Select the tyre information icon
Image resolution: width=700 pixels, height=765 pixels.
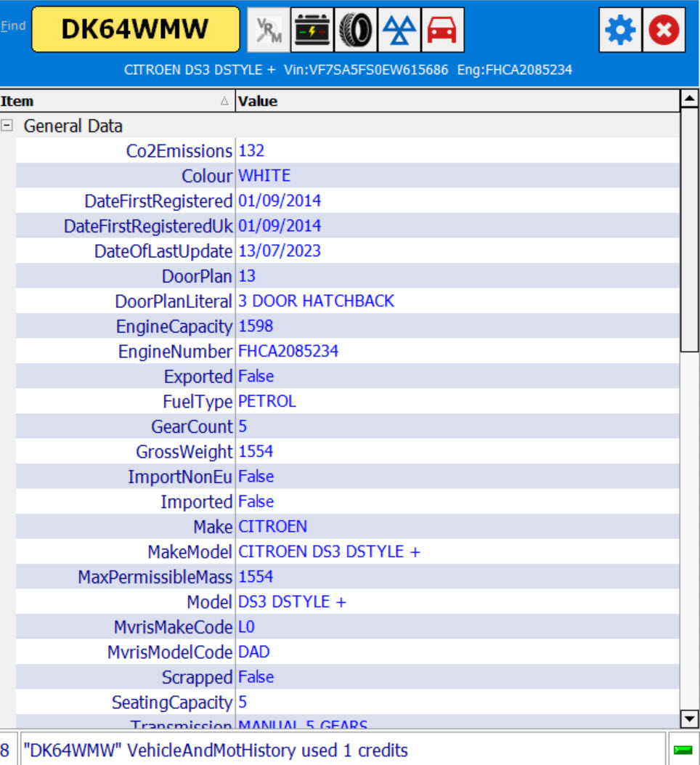(355, 30)
